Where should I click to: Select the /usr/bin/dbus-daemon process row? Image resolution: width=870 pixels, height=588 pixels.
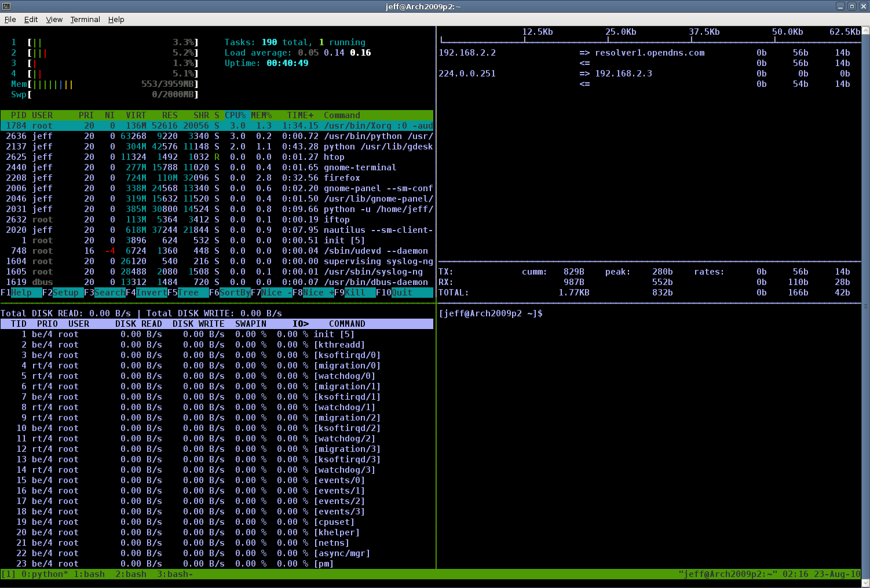tap(217, 282)
